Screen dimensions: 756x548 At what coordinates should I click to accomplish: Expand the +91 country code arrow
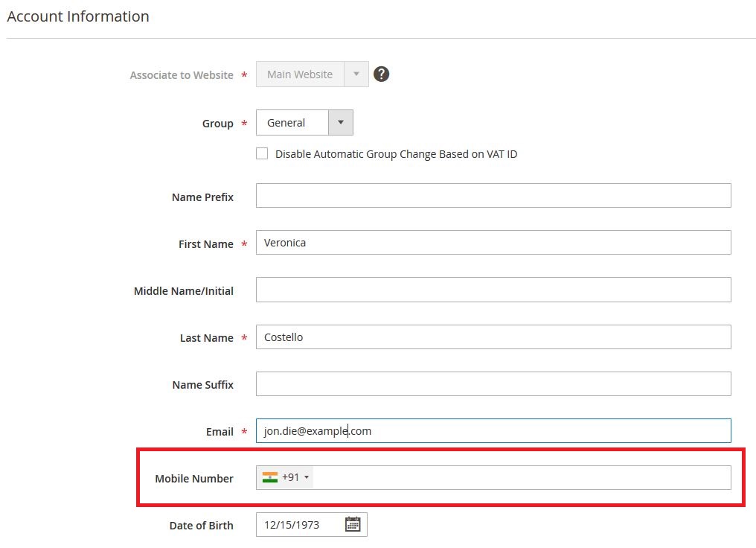point(307,478)
